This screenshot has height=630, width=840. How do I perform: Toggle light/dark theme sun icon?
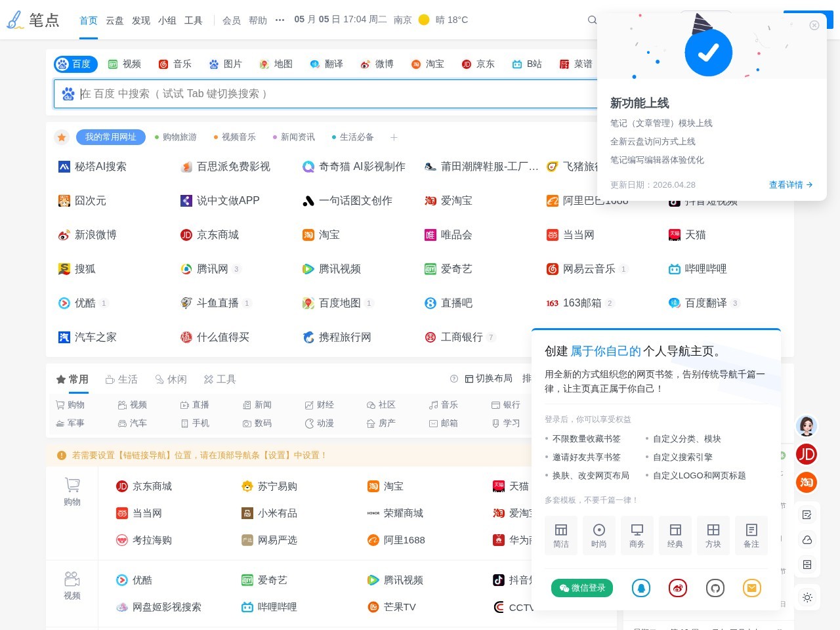(807, 597)
